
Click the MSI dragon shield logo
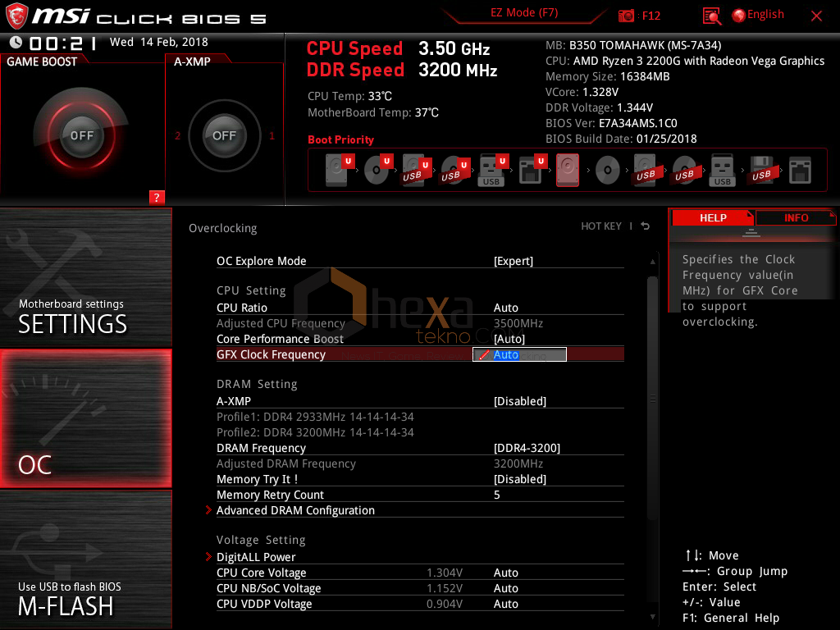click(x=16, y=16)
